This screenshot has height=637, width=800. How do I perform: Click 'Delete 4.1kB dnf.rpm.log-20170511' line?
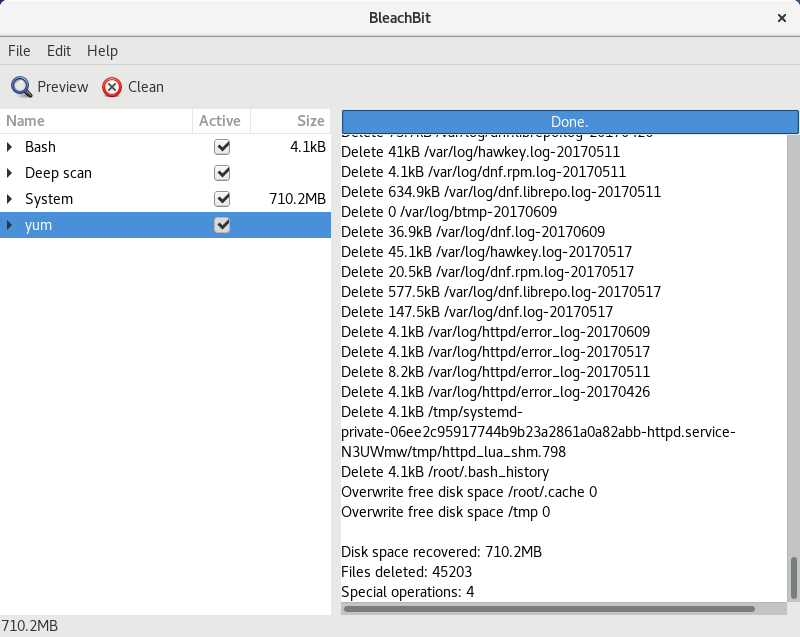(483, 172)
